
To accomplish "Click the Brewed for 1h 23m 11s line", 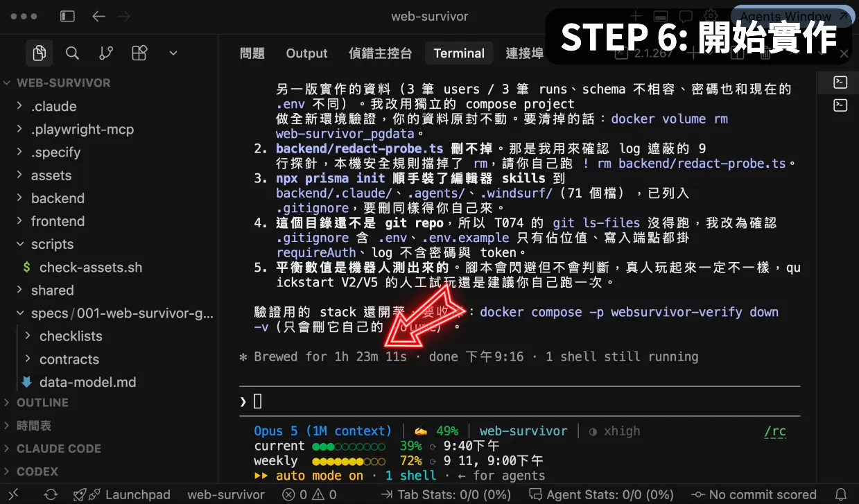I will 469,357.
